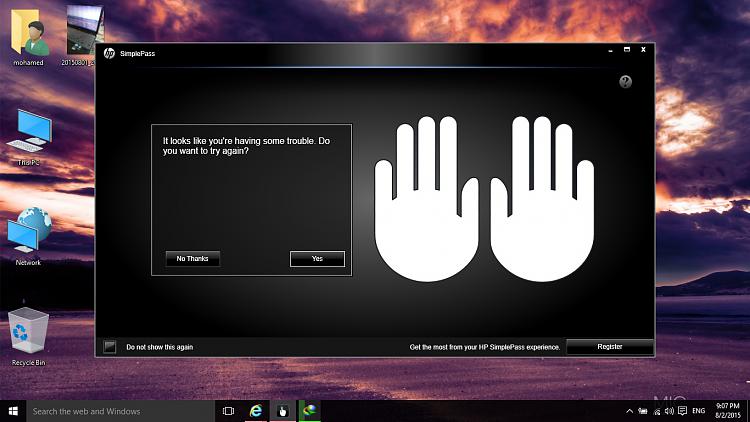Open the Action Center notifications icon
The width and height of the screenshot is (750, 422).
[x=683, y=411]
